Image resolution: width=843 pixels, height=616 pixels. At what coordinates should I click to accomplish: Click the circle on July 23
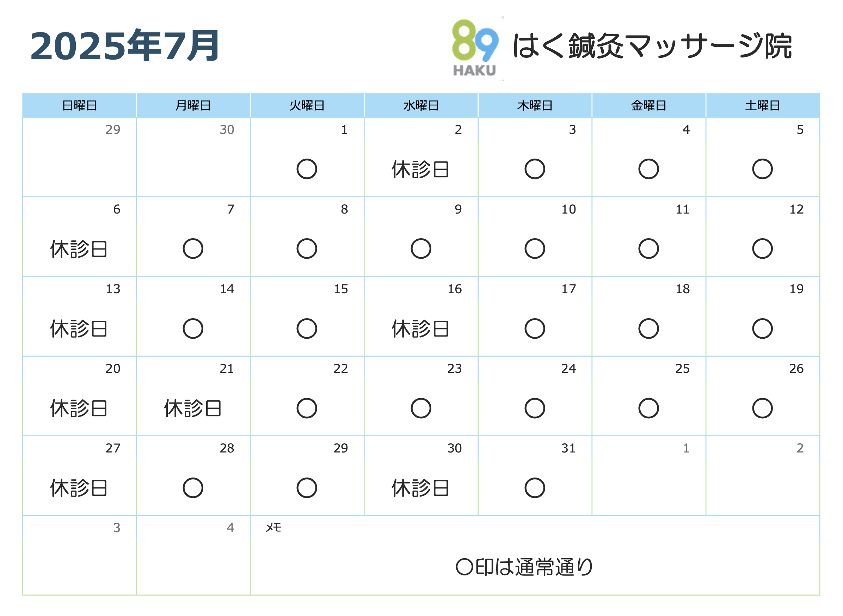[421, 409]
